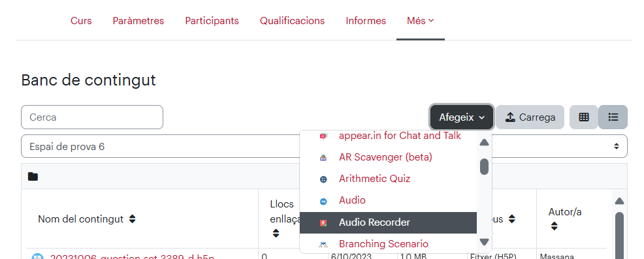
Task: Click the folder icon in content path
Action: [33, 177]
